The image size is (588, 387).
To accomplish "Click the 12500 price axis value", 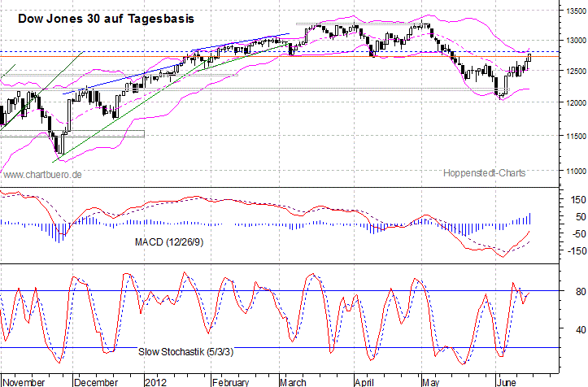I will (x=576, y=71).
